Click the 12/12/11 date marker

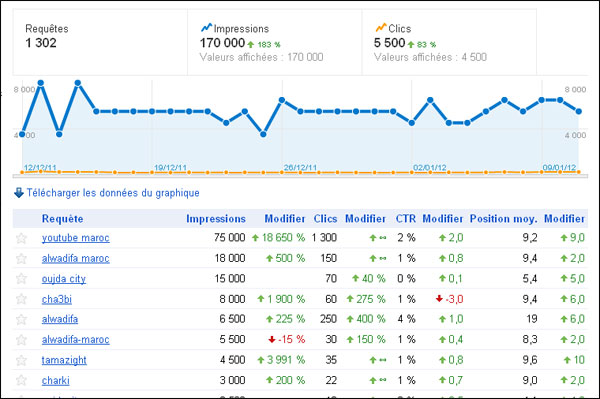click(x=40, y=168)
